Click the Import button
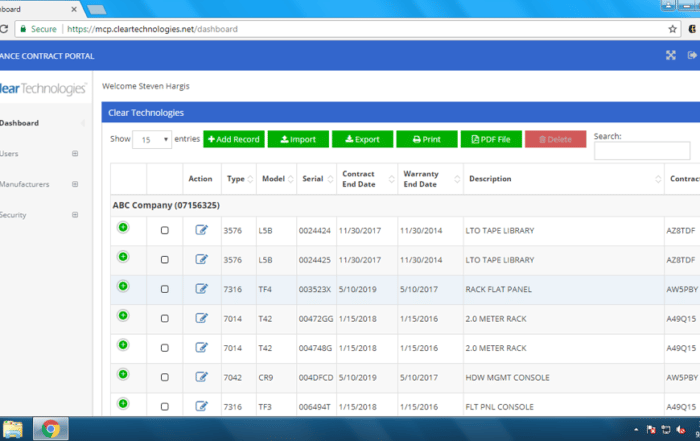Screen dimensions: 700x441 (298, 139)
